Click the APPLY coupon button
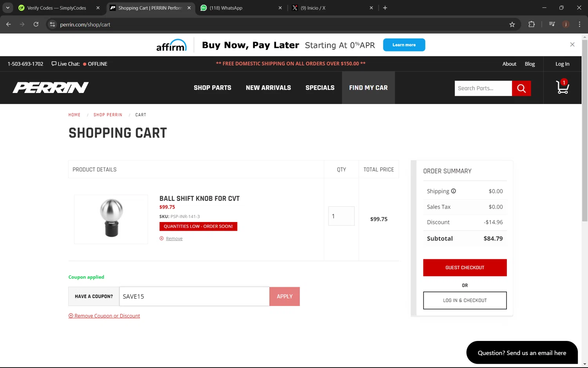This screenshot has height=368, width=588. click(x=285, y=297)
